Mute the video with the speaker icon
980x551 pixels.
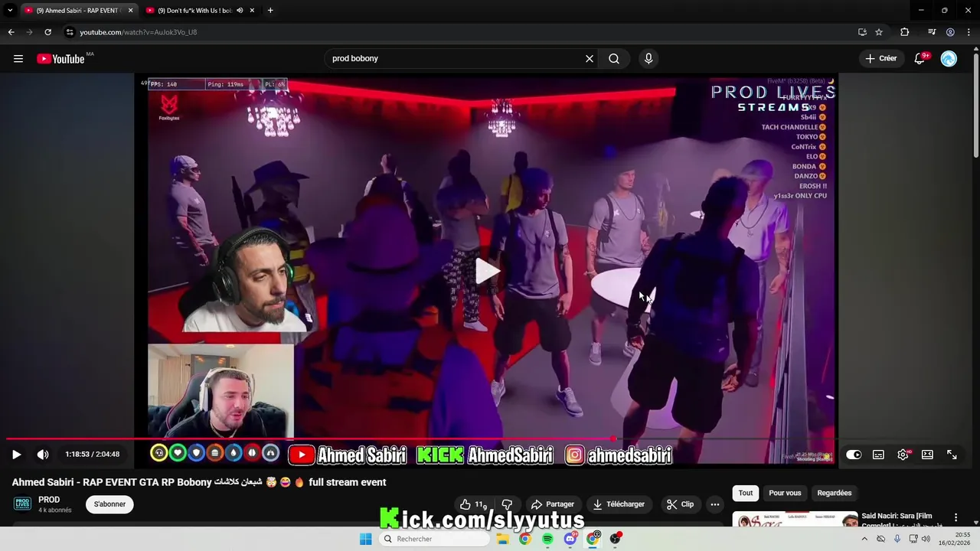tap(43, 455)
